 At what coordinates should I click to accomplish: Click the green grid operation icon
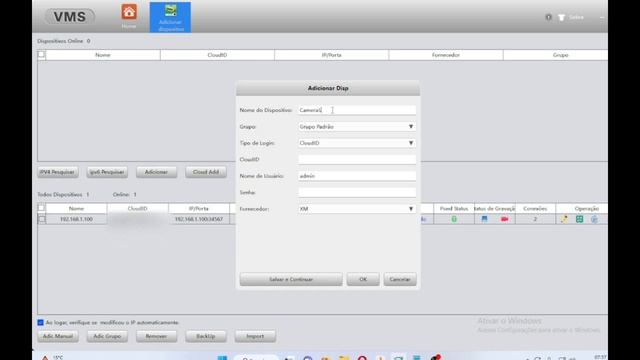click(579, 219)
